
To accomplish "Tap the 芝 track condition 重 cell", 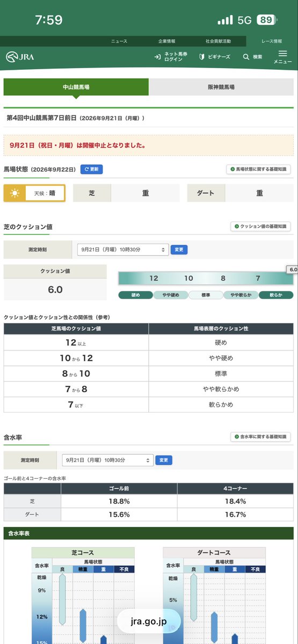I will click(146, 193).
